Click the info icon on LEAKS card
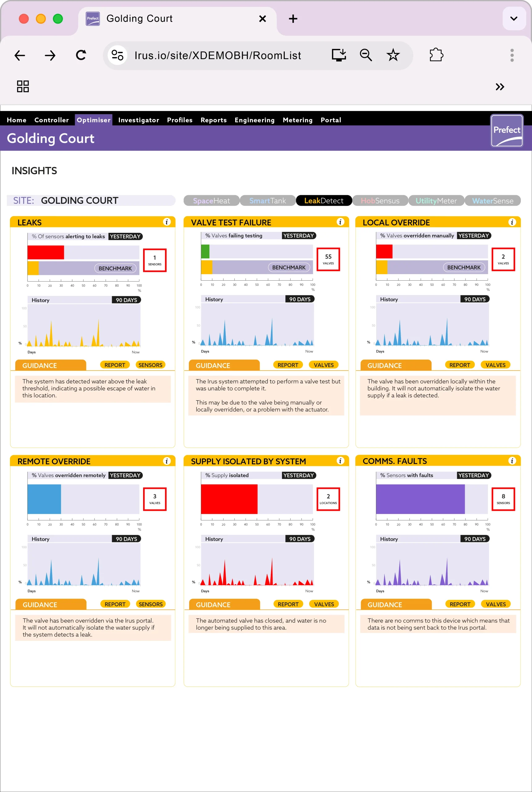The image size is (532, 792). point(167,222)
